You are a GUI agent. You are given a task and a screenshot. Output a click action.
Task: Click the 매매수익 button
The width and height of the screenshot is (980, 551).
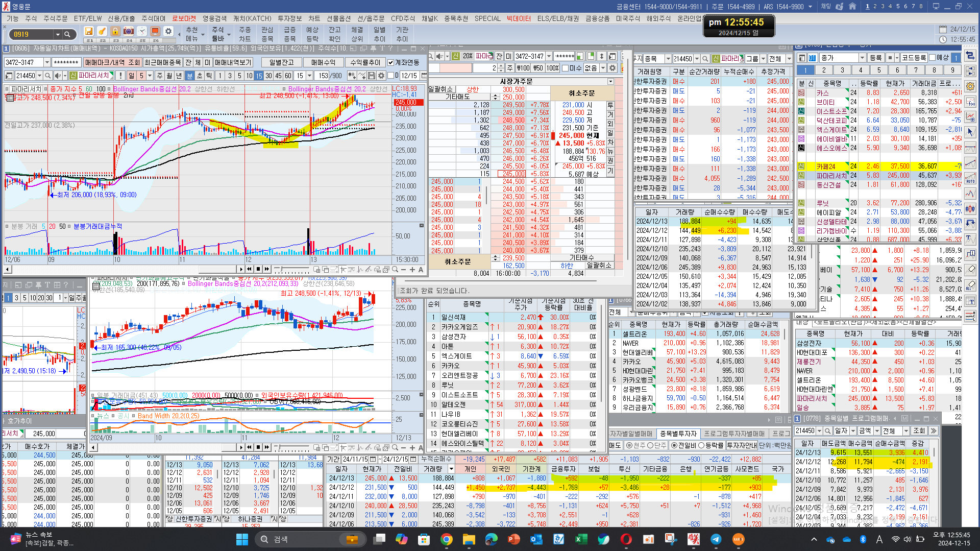point(323,62)
